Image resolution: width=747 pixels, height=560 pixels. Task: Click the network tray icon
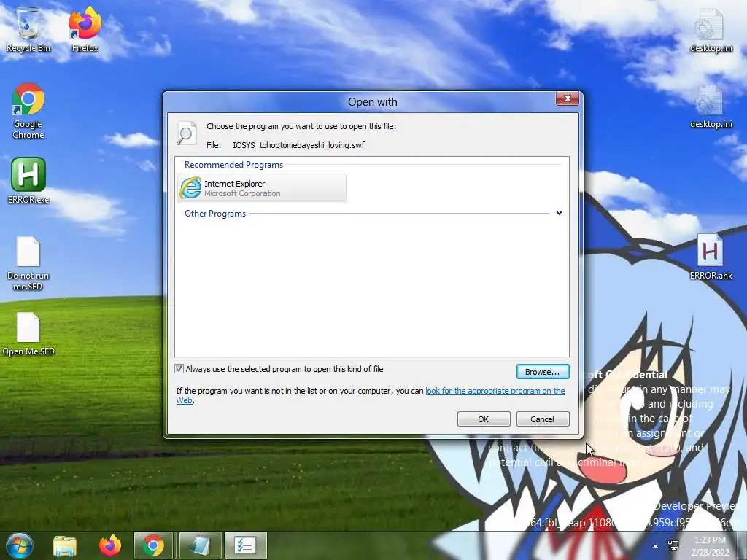click(673, 545)
